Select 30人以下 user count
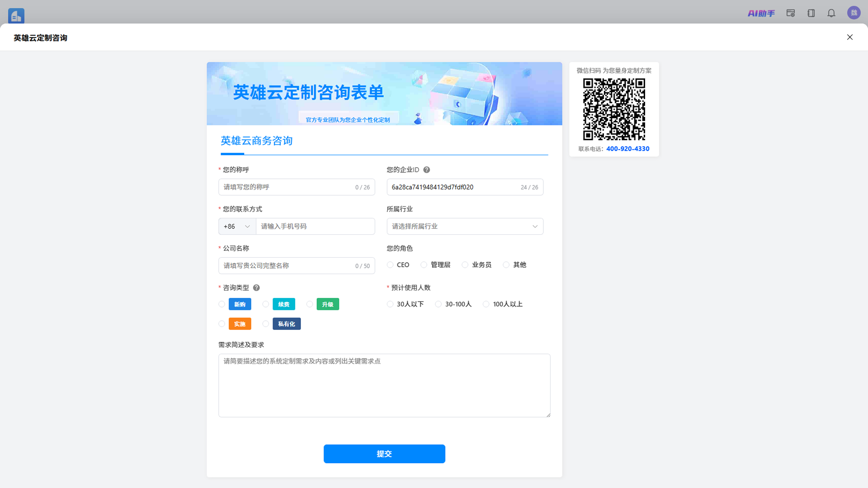868x488 pixels. pos(390,304)
